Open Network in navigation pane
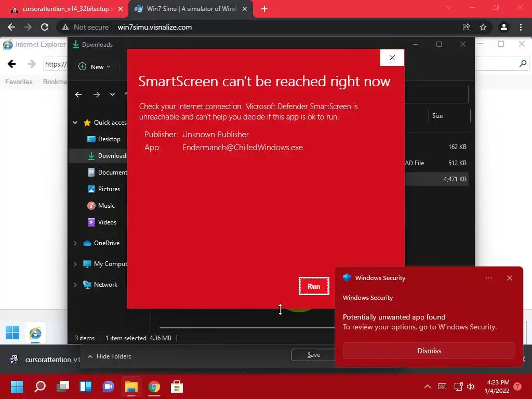The image size is (532, 399). point(100,285)
